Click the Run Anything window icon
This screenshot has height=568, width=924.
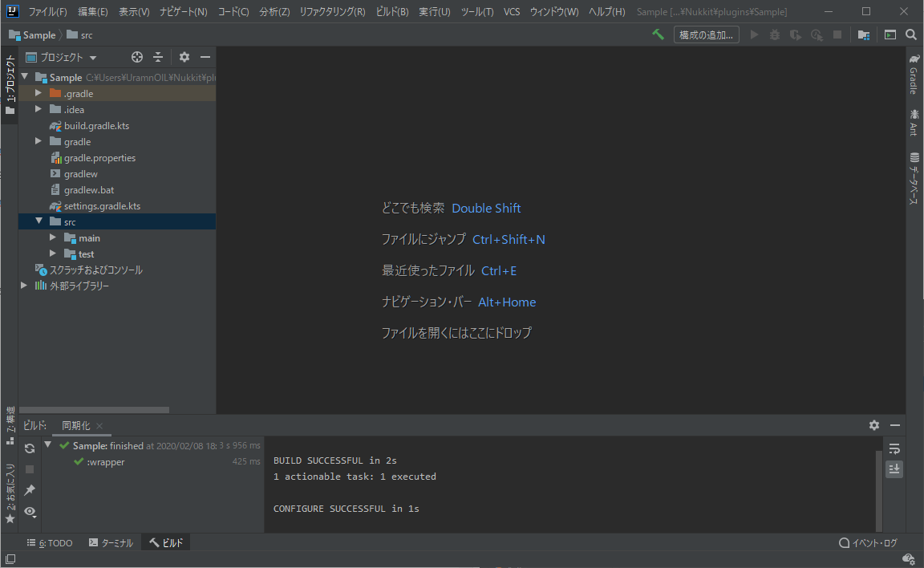(890, 34)
